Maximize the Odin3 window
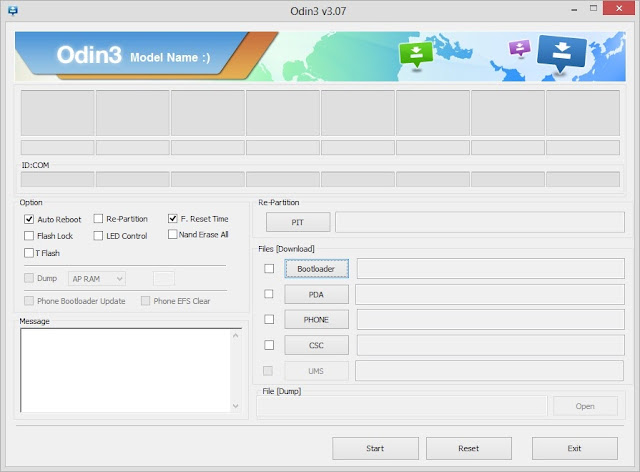640x472 pixels. coord(593,9)
